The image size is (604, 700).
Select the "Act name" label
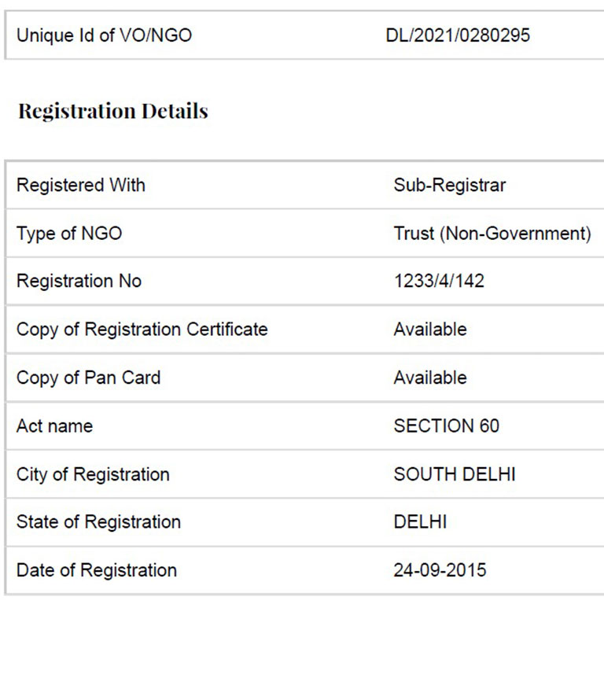point(54,426)
